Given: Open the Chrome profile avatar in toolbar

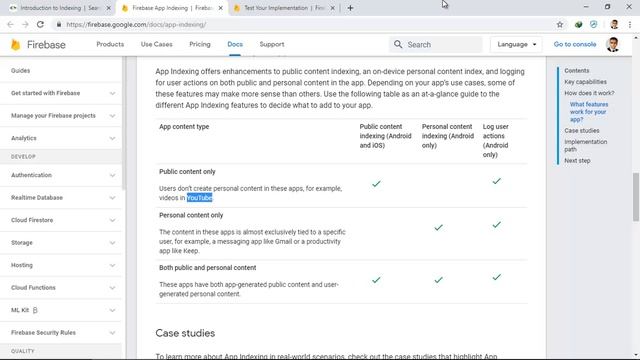Looking at the screenshot, I should point(614,24).
